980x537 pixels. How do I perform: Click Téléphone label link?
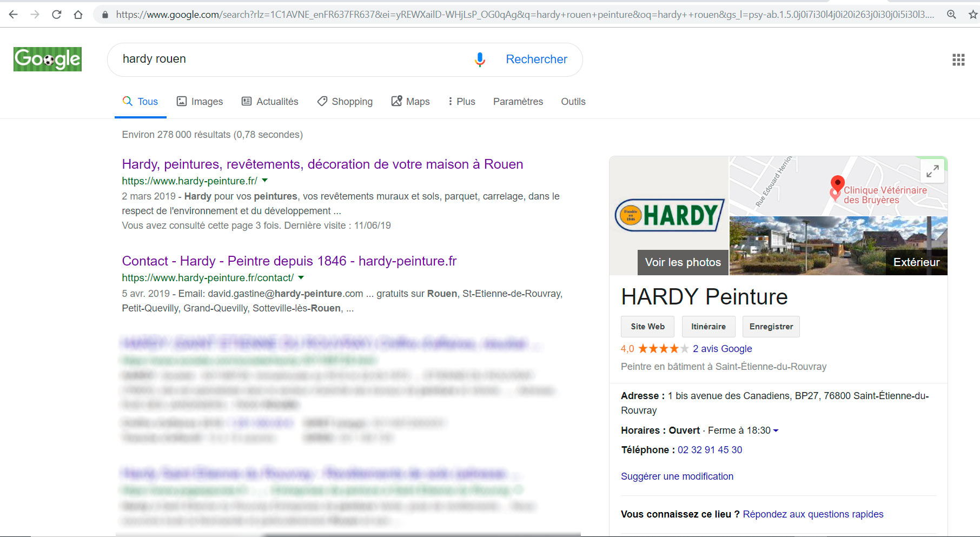[648, 450]
